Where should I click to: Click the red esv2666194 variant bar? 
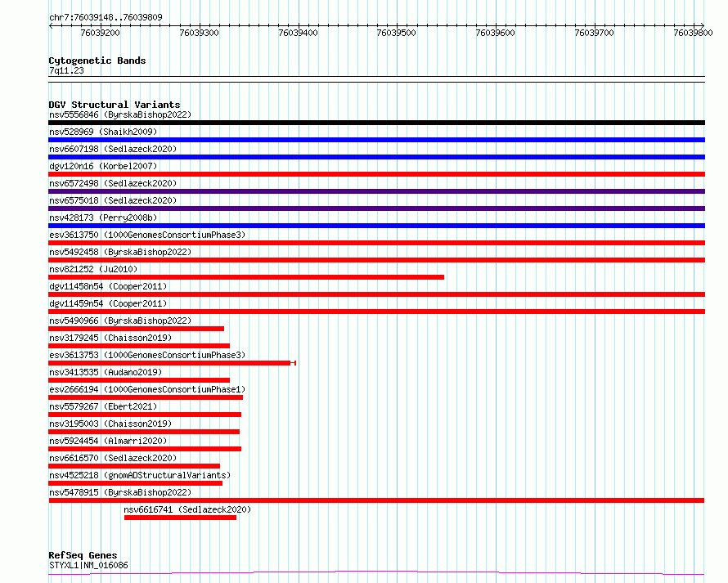tap(146, 397)
